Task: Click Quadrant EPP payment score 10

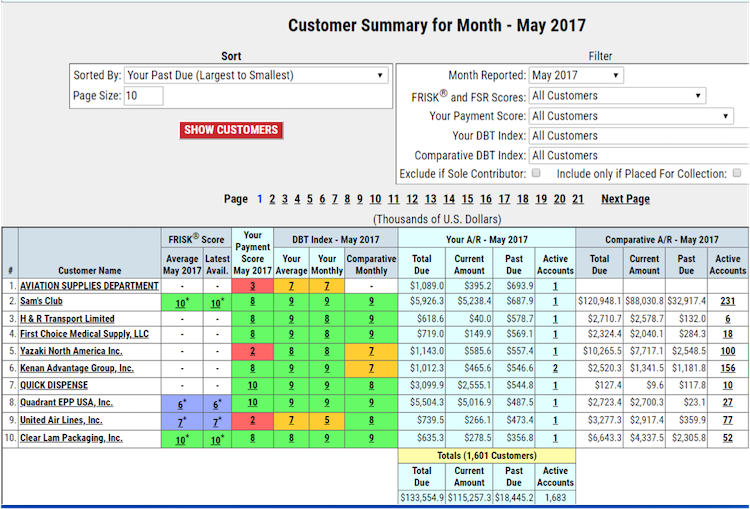Action: [253, 403]
